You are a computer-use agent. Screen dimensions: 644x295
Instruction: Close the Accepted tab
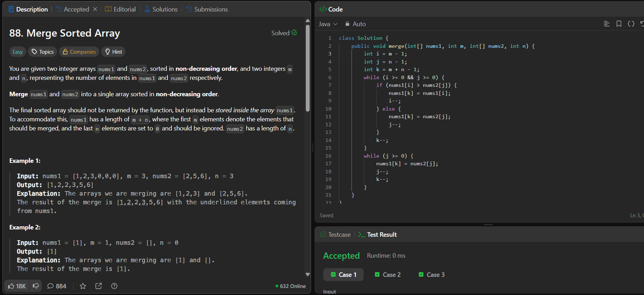pos(94,9)
